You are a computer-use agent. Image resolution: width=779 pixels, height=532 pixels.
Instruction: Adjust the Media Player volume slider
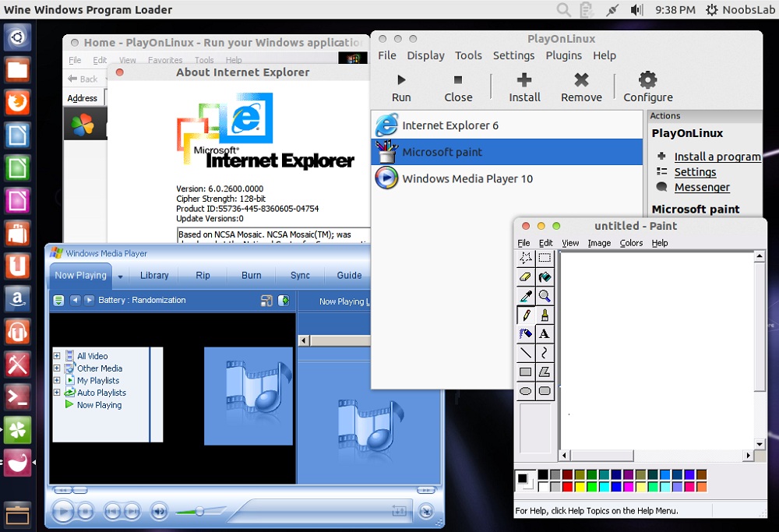[200, 511]
